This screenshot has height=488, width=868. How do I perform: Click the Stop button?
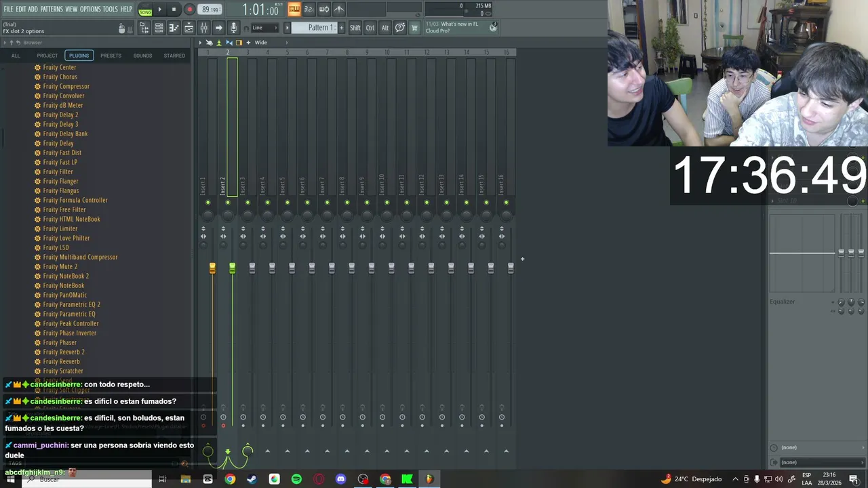coord(174,9)
